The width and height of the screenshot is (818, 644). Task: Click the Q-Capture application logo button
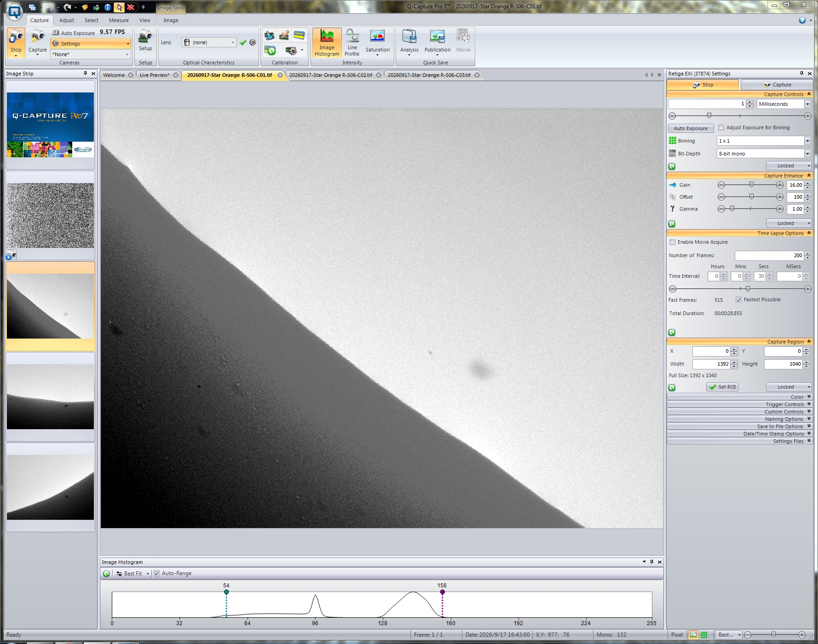pyautogui.click(x=15, y=11)
